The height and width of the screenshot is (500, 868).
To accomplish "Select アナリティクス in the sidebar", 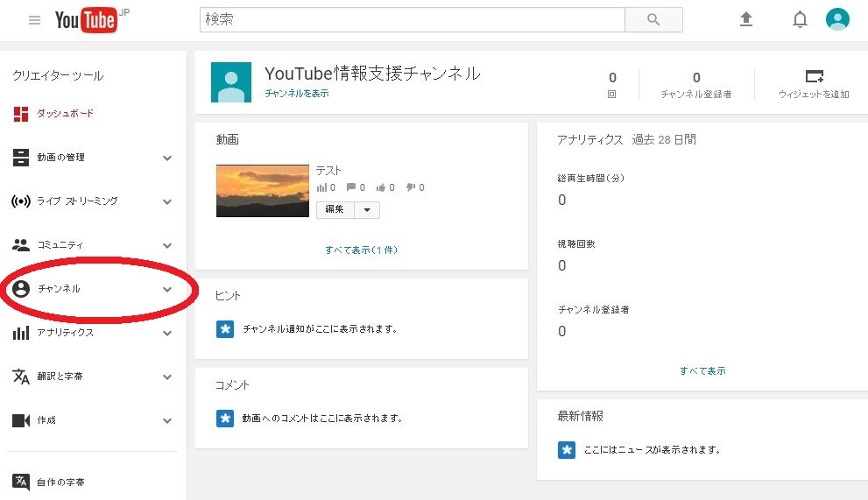I will pyautogui.click(x=66, y=332).
